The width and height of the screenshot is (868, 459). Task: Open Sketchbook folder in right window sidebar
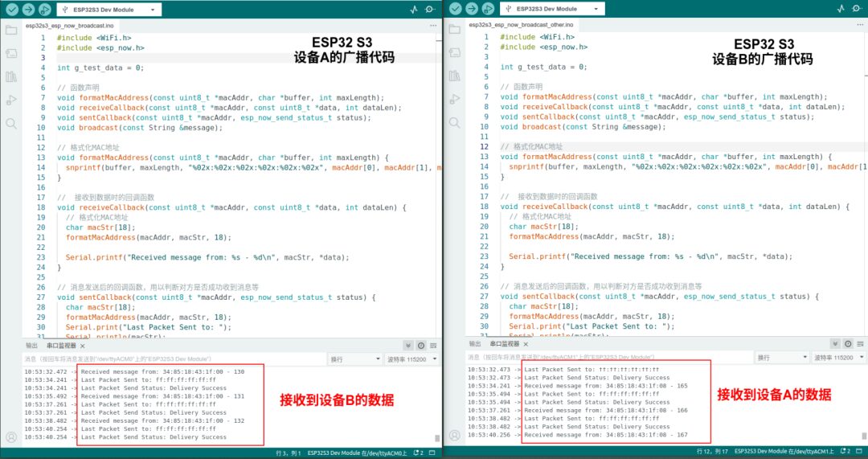[x=454, y=30]
